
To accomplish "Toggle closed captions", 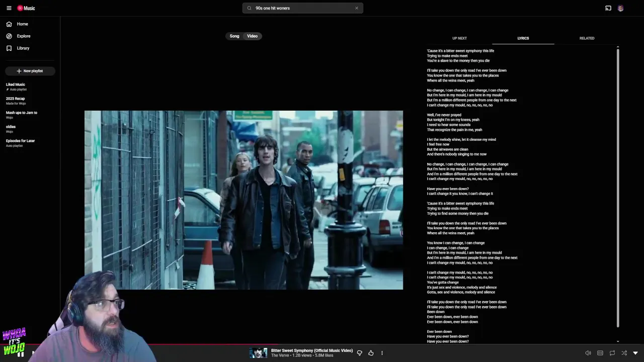I will pos(600,353).
